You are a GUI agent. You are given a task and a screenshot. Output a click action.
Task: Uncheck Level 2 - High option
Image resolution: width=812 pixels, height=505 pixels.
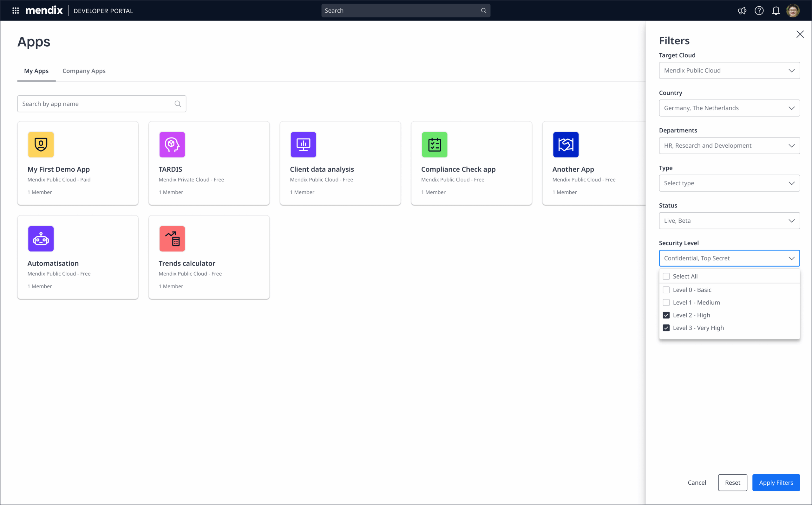pyautogui.click(x=666, y=315)
